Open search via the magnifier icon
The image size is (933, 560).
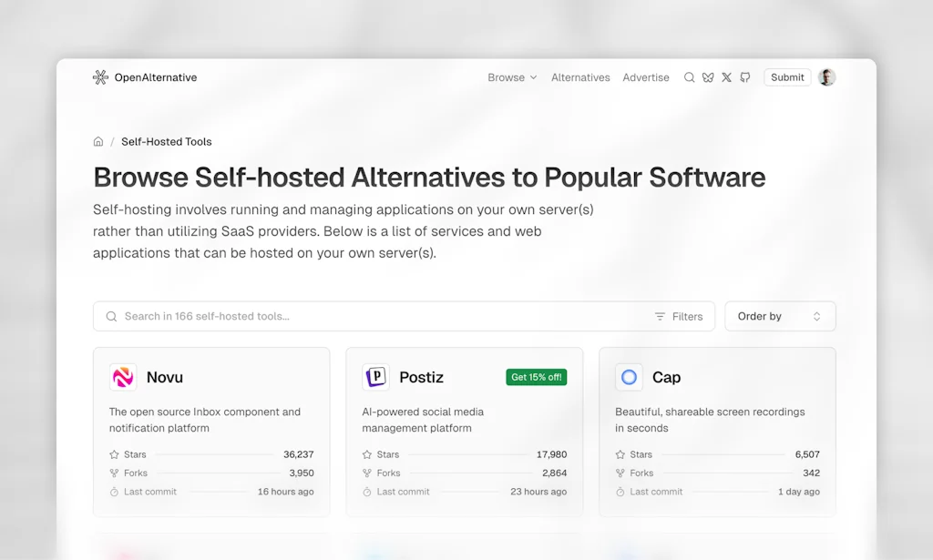[690, 77]
